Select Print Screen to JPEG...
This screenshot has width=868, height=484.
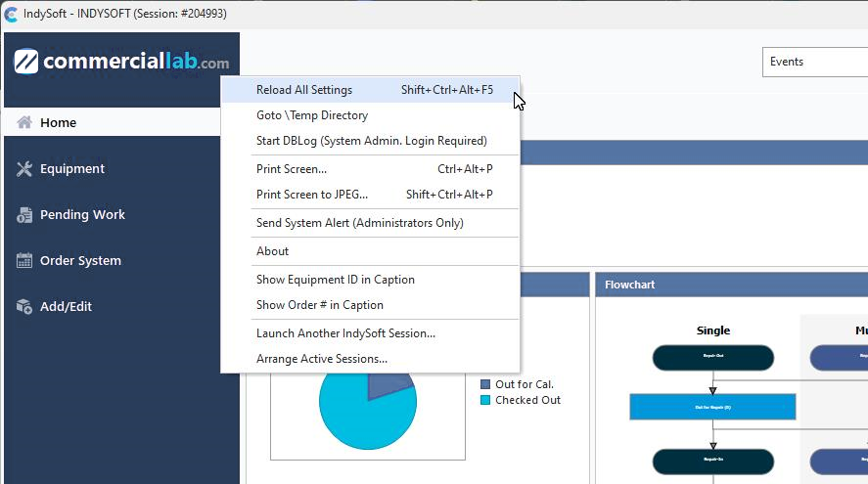(370, 195)
